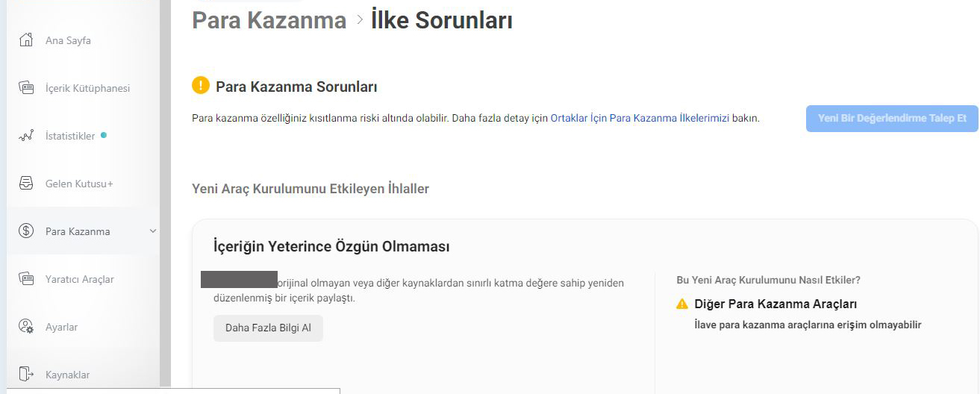The height and width of the screenshot is (394, 980).
Task: Click Yeni Bir Değerlendirme Talep Et button
Action: 892,119
